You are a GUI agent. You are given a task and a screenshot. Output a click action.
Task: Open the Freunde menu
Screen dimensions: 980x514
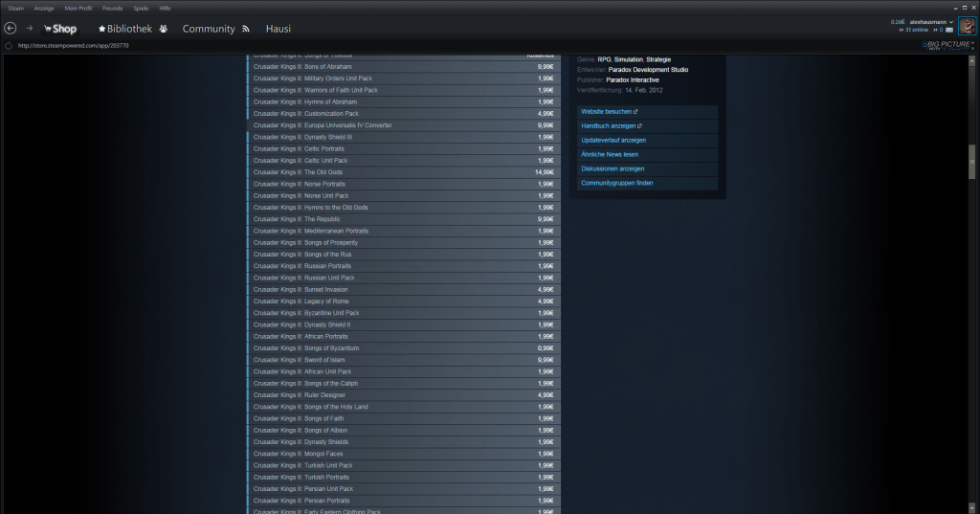click(113, 8)
